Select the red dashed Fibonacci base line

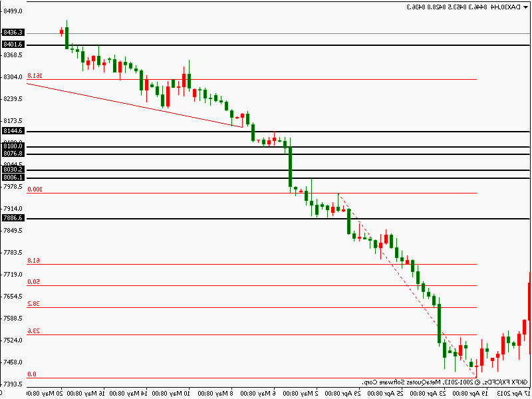tap(407, 285)
